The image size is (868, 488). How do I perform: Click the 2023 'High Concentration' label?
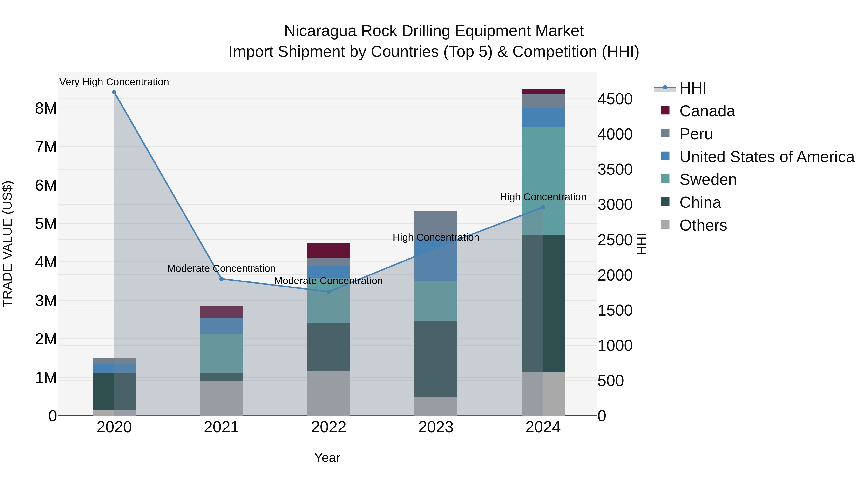436,237
